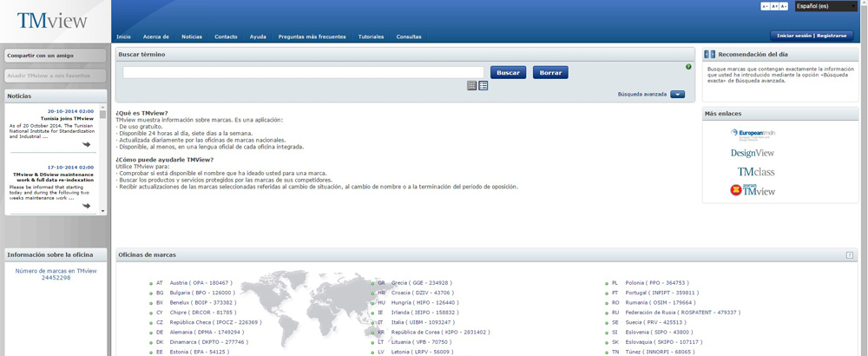
Task: Click Añadir TMview a mis favoritos button
Action: [56, 76]
